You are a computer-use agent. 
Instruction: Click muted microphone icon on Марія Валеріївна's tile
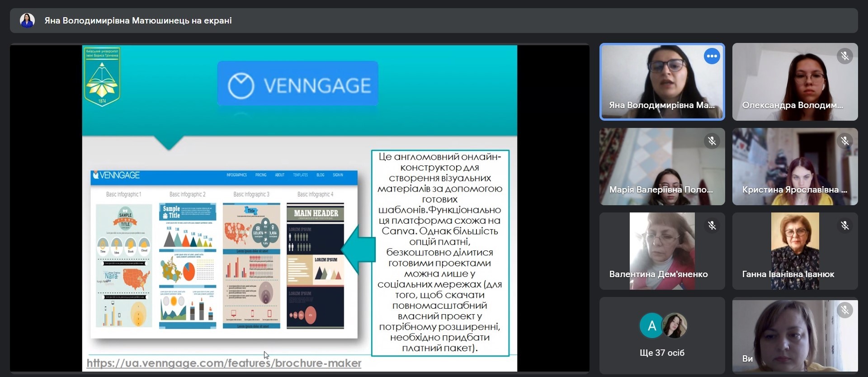(x=712, y=141)
